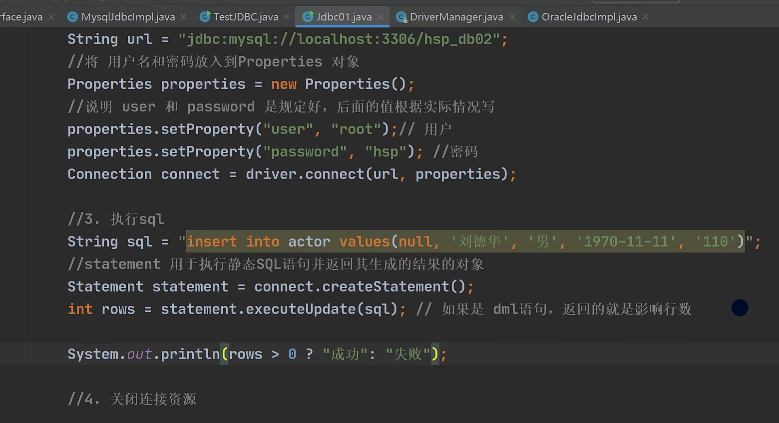Click 'Connection connect' variable declaration
779x423 pixels.
[x=143, y=174]
